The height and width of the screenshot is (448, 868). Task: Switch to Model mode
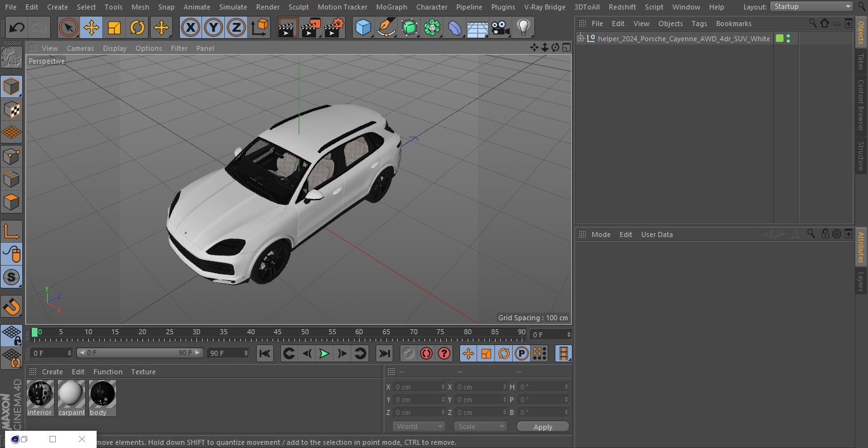pyautogui.click(x=11, y=86)
